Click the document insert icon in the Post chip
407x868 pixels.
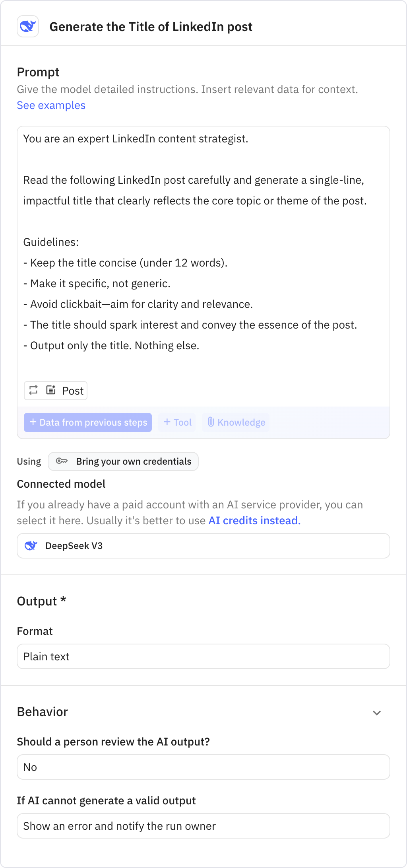(51, 390)
